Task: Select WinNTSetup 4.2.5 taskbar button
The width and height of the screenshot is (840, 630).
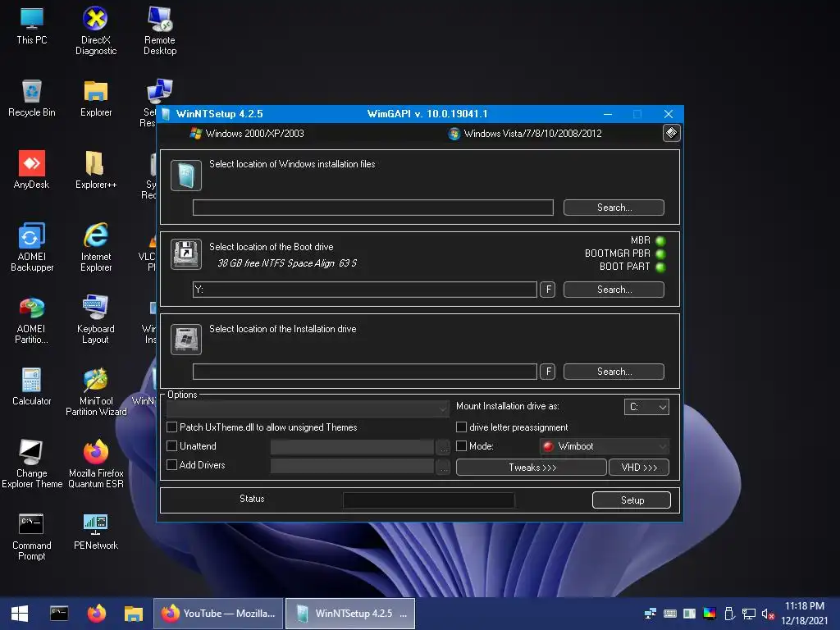Action: (350, 614)
